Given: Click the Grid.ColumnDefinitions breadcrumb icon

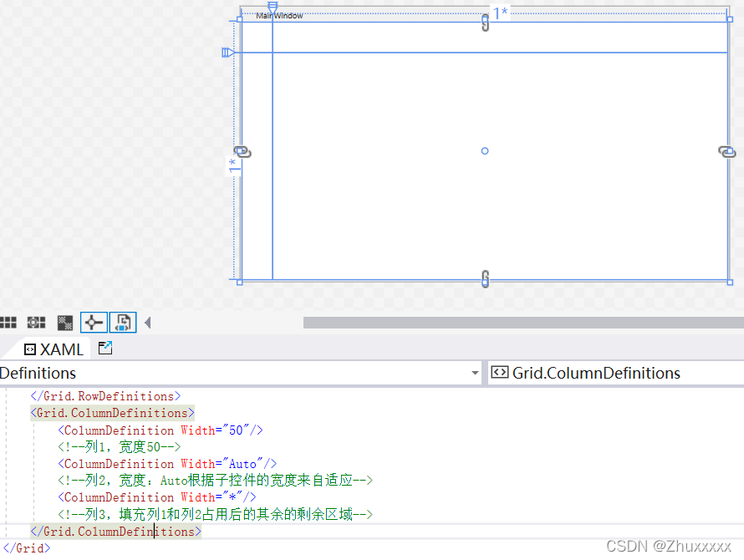Looking at the screenshot, I should coord(499,373).
